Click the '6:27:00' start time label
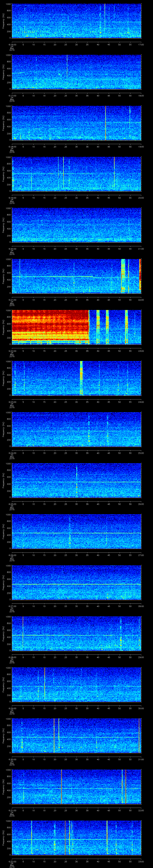Image resolution: width=153 pixels, height=868 pixels. 12,606
